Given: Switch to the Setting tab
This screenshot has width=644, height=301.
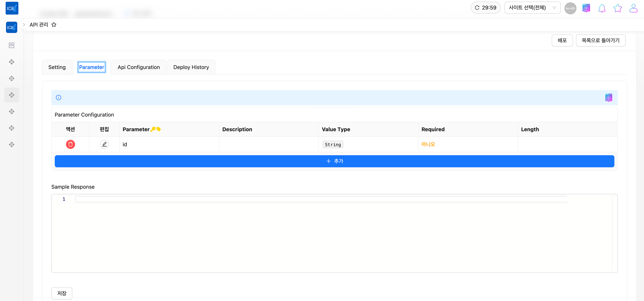Looking at the screenshot, I should [x=57, y=67].
